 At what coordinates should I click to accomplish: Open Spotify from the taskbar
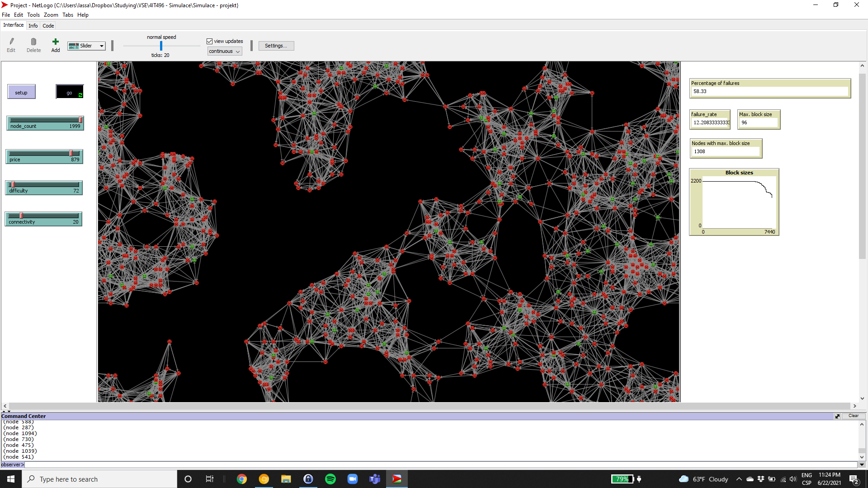point(330,479)
